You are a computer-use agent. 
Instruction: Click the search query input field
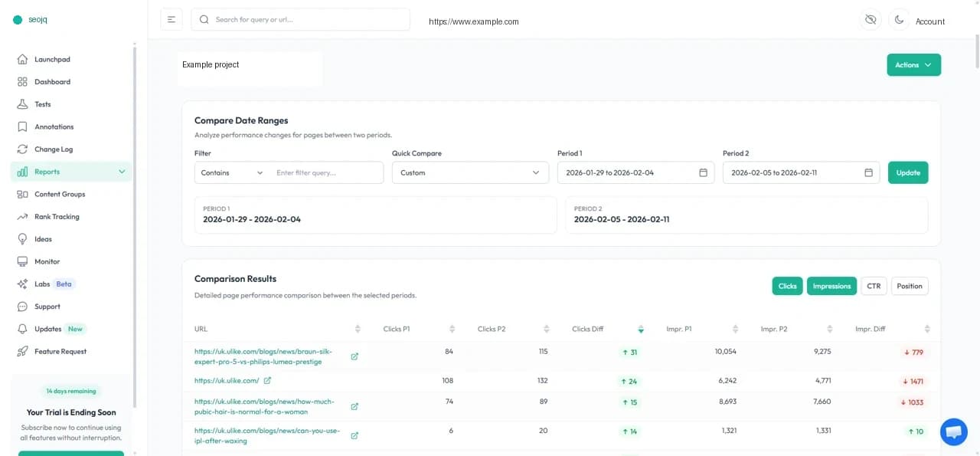coord(300,19)
